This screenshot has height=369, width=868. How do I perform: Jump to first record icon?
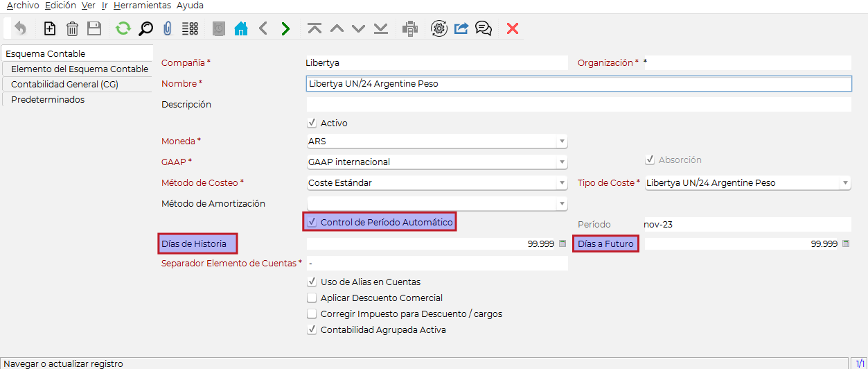click(x=315, y=28)
